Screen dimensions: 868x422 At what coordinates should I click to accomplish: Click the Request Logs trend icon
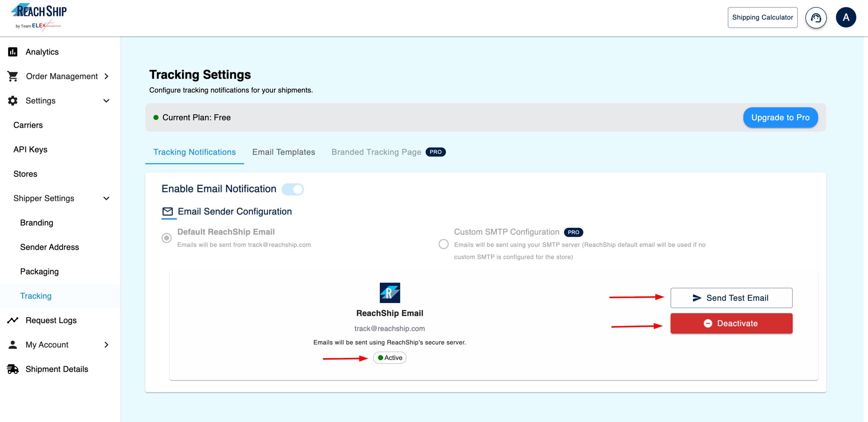click(13, 320)
